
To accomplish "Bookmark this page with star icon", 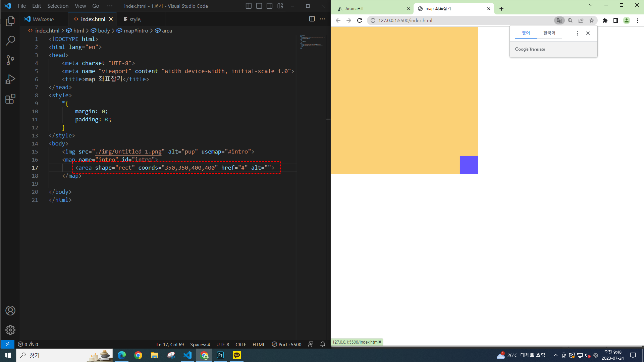I will [592, 20].
